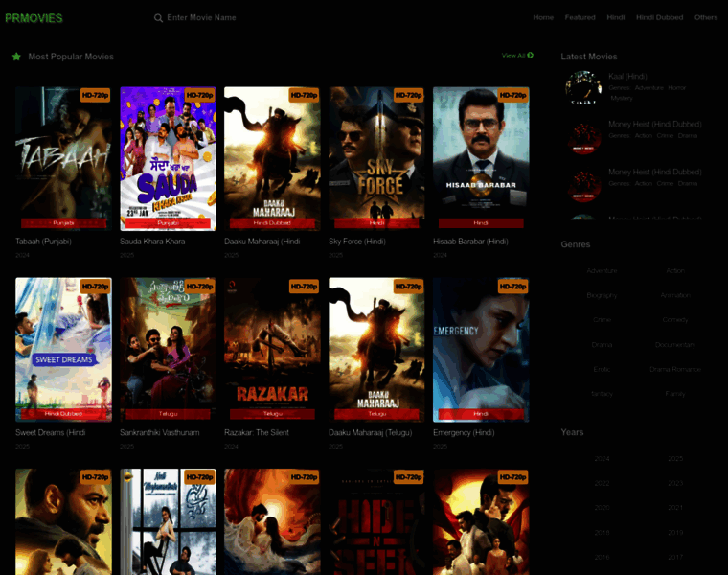Open the Sweet Dreams movie poster
This screenshot has height=575, width=728.
coord(63,350)
